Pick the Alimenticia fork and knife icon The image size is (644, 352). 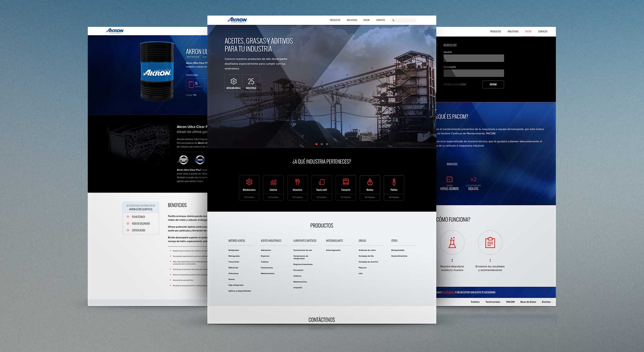point(297,182)
